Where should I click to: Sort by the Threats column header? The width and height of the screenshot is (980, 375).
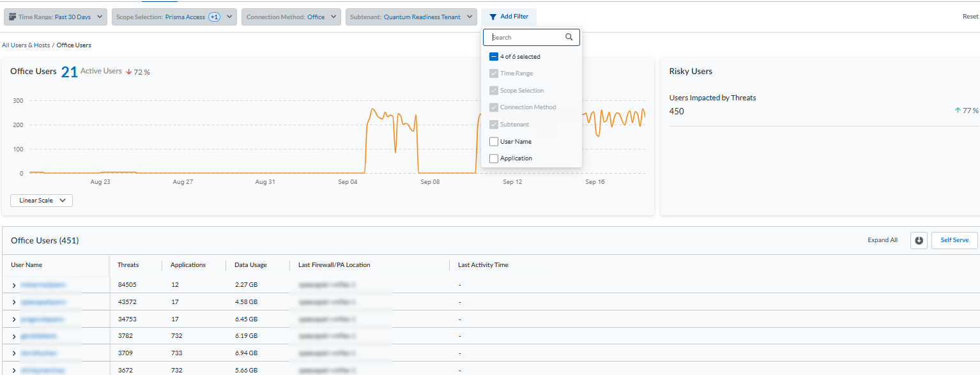coord(128,265)
